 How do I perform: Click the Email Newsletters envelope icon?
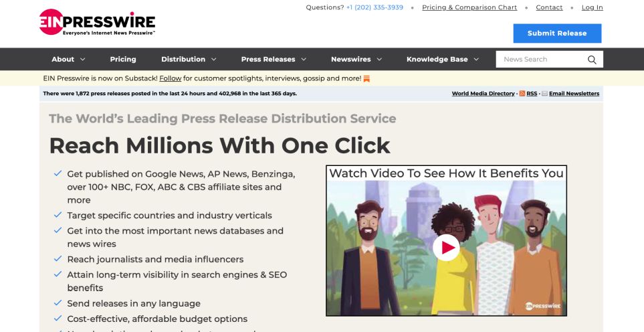click(544, 94)
